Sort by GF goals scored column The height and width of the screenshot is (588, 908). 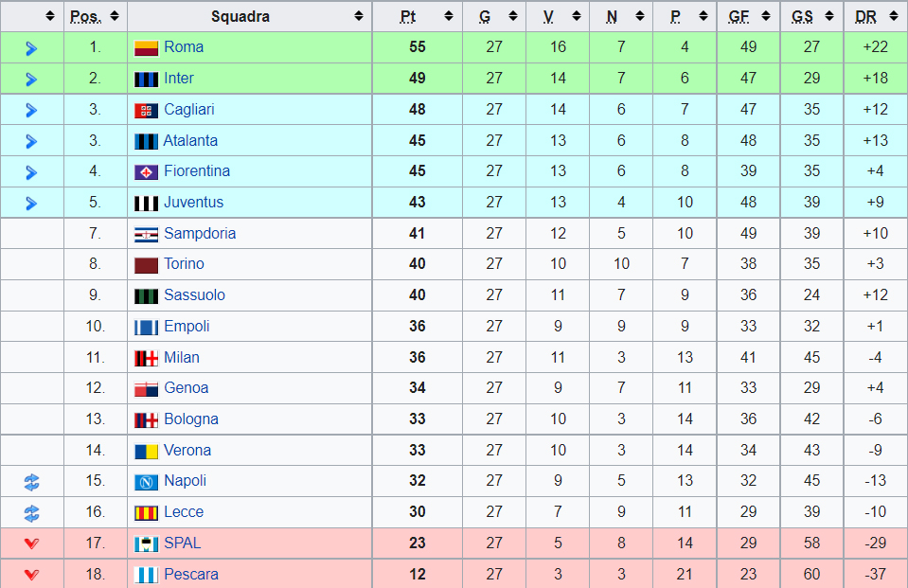[766, 16]
